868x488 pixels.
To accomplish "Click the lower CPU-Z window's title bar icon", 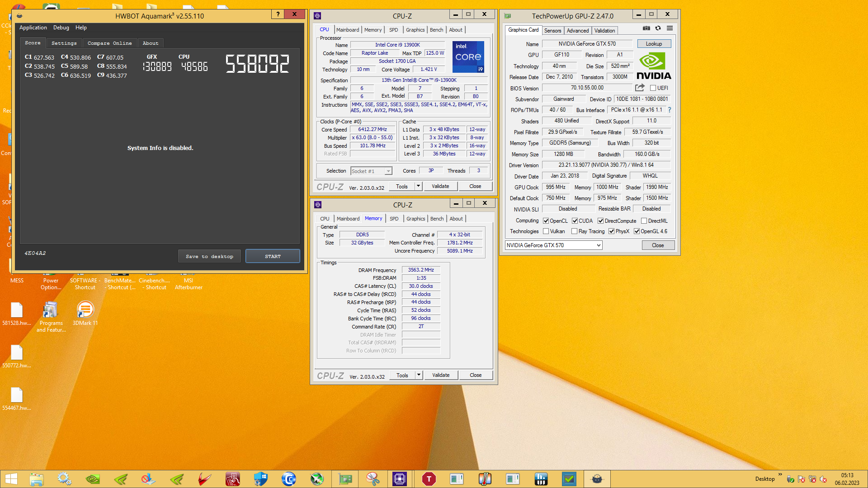I will (318, 205).
